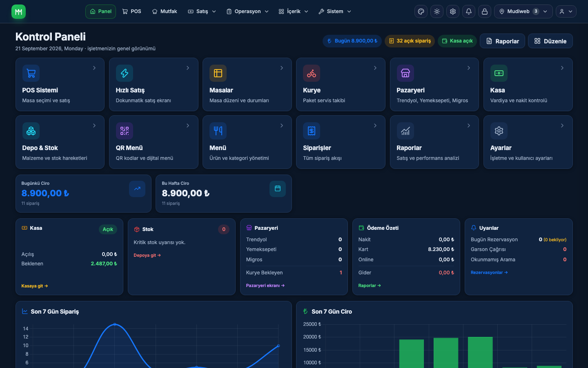The width and height of the screenshot is (588, 368).
Task: Click the Beklenen 2.487,00 ₺ value
Action: [104, 264]
